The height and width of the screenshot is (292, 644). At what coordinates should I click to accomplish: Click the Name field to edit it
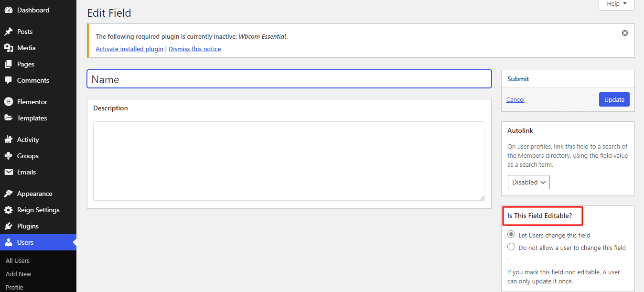(289, 78)
